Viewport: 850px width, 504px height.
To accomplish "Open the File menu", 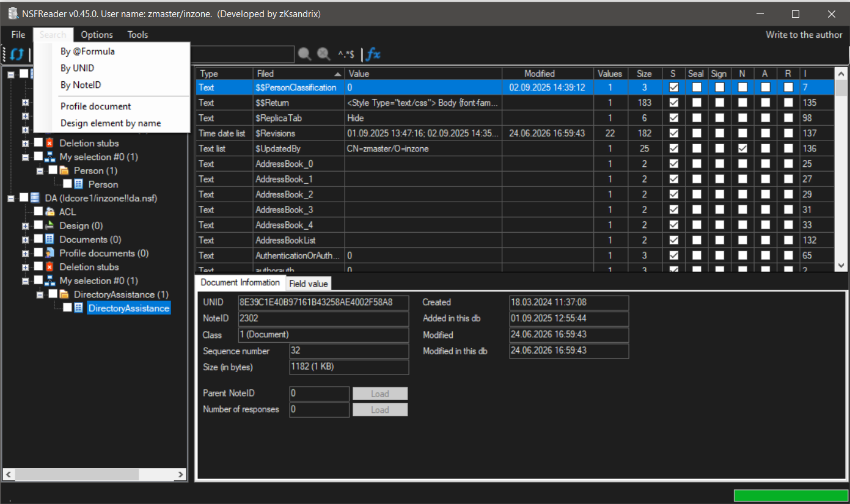I will (18, 35).
